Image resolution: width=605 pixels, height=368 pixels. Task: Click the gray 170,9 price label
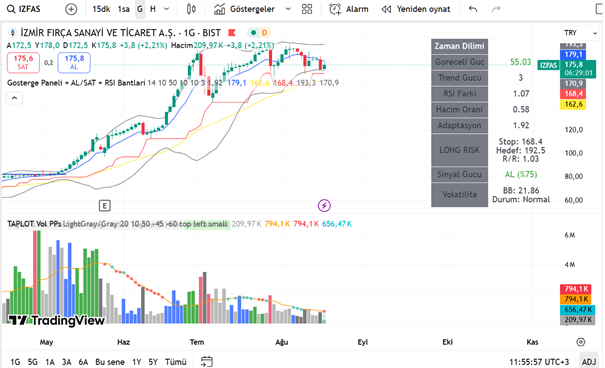(x=573, y=83)
